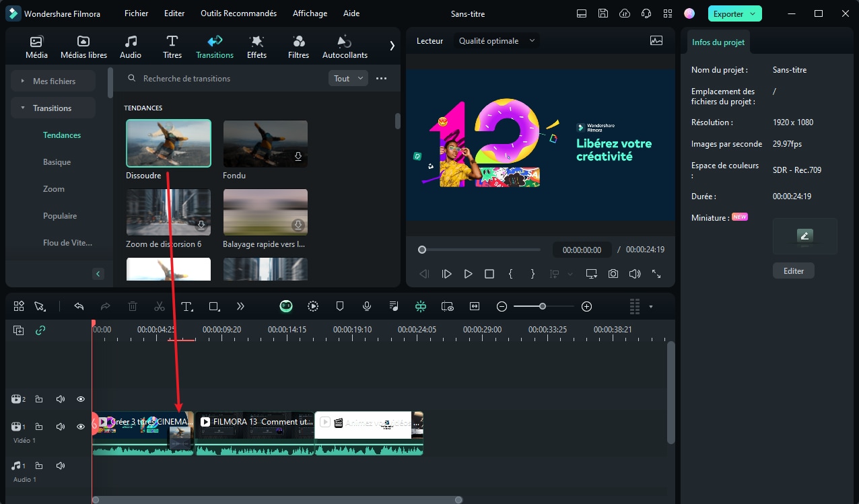
Task: Click the Exporter button
Action: pos(734,13)
